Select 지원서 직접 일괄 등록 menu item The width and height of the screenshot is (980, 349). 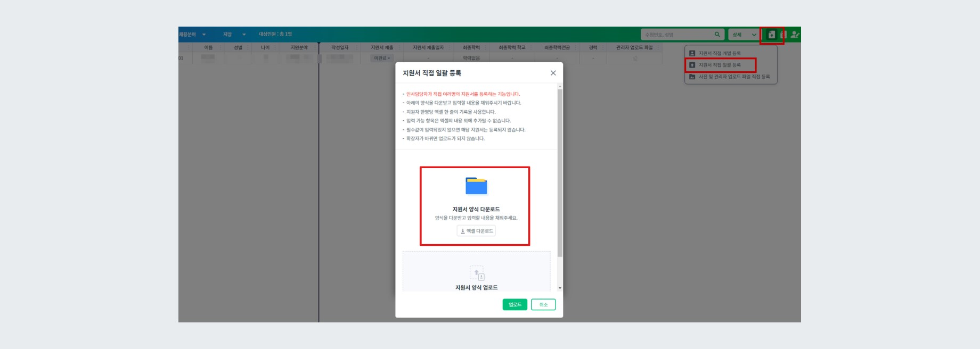[x=720, y=65]
